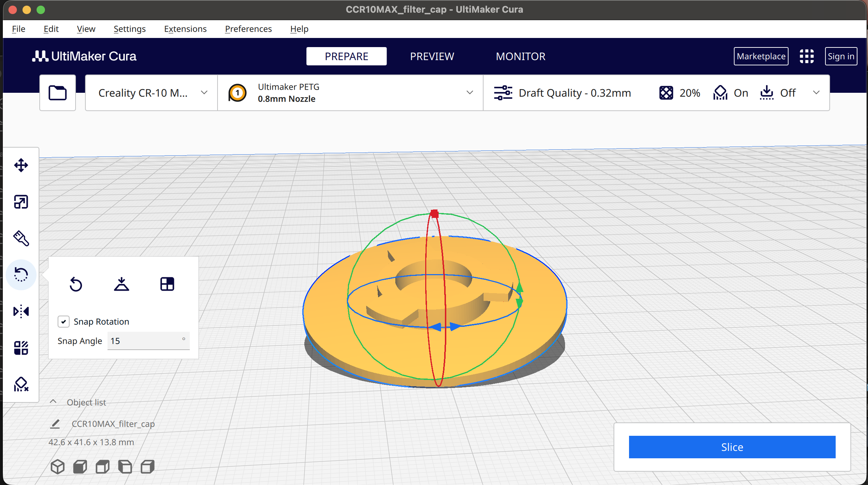Image resolution: width=868 pixels, height=485 pixels.
Task: Switch to 3D perspective view cube
Action: pos(58,467)
